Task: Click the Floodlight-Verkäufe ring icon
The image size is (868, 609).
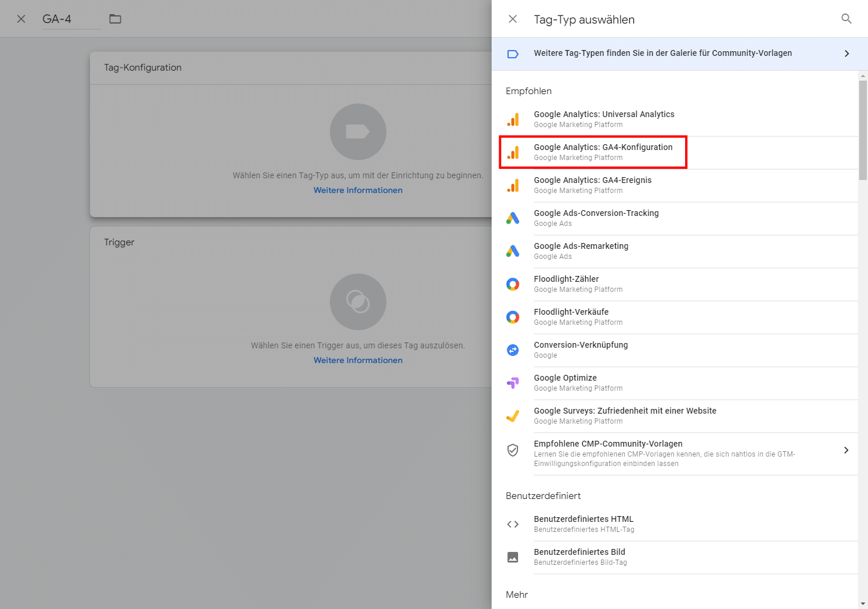Action: coord(513,317)
